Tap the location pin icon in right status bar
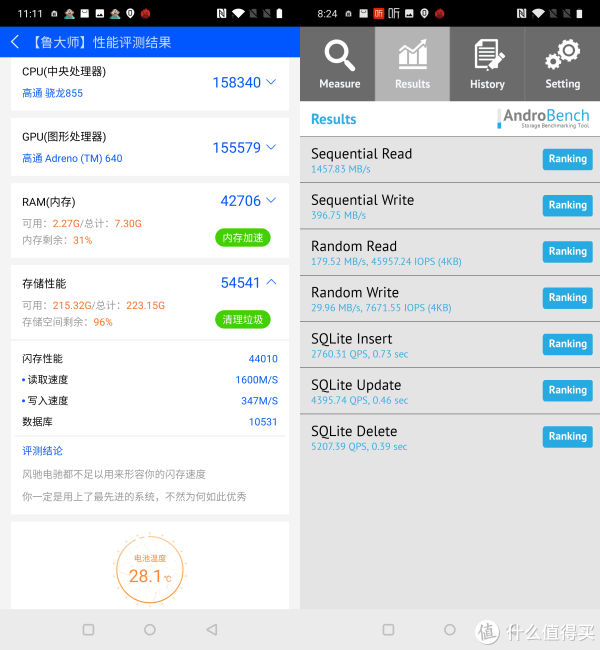600x650 pixels. coord(424,14)
